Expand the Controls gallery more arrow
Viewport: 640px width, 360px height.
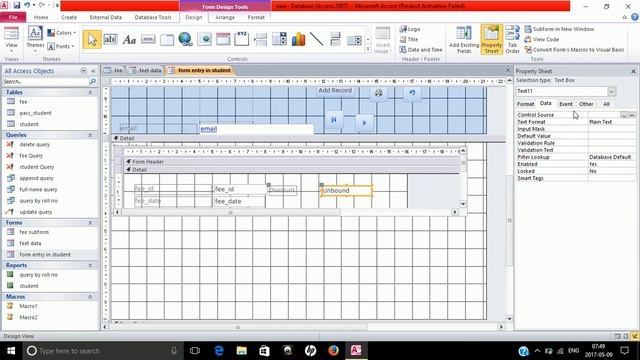368,49
